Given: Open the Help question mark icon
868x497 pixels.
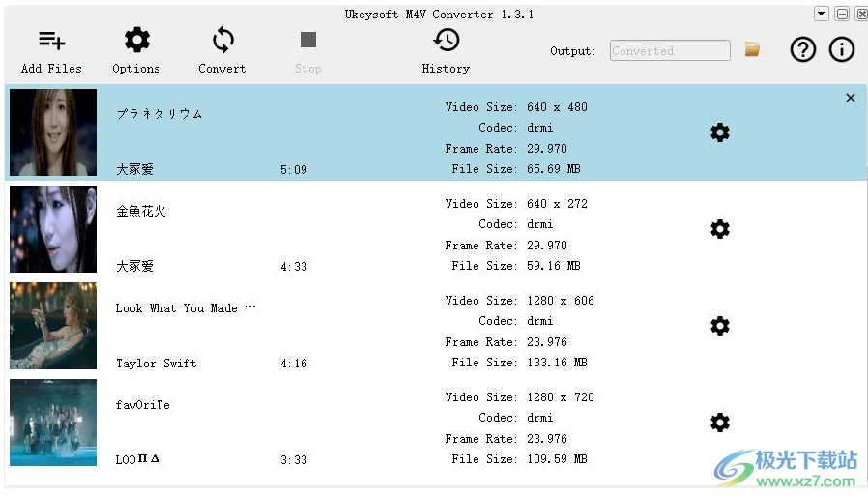Looking at the screenshot, I should pos(802,50).
